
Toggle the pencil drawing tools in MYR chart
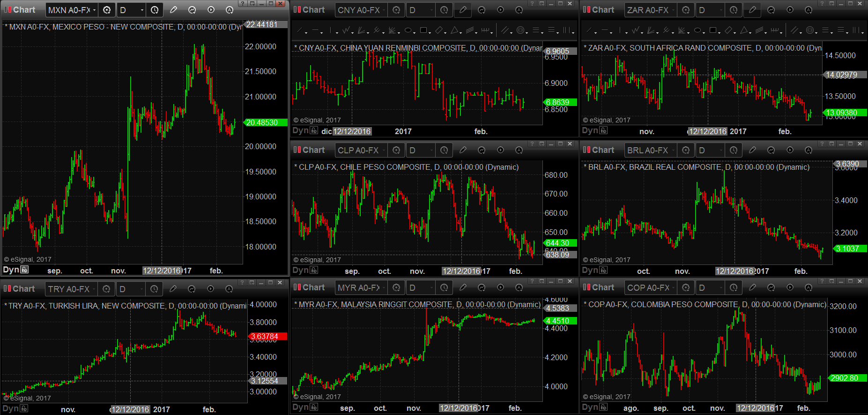coord(463,287)
